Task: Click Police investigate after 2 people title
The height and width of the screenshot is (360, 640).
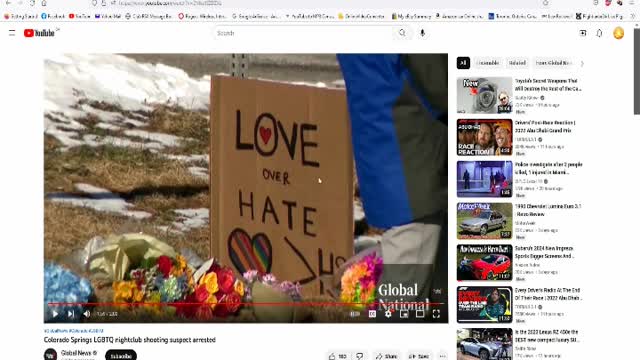Action: (548, 168)
